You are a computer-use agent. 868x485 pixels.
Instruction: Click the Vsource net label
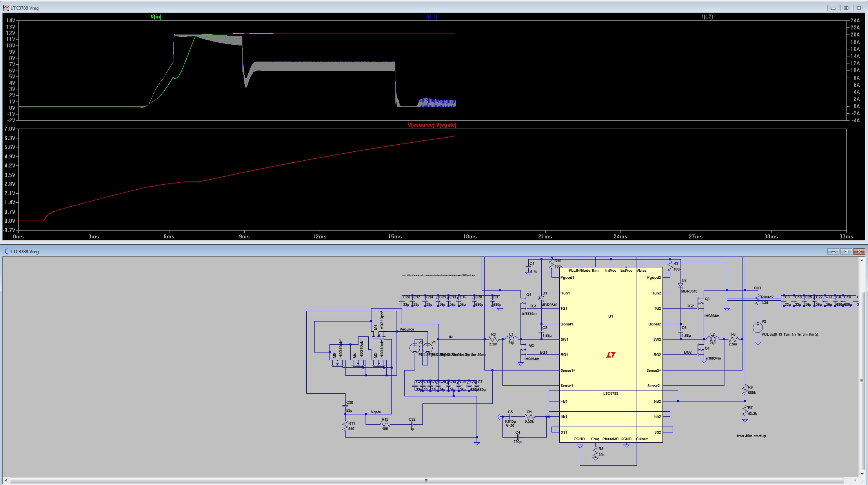tap(407, 329)
